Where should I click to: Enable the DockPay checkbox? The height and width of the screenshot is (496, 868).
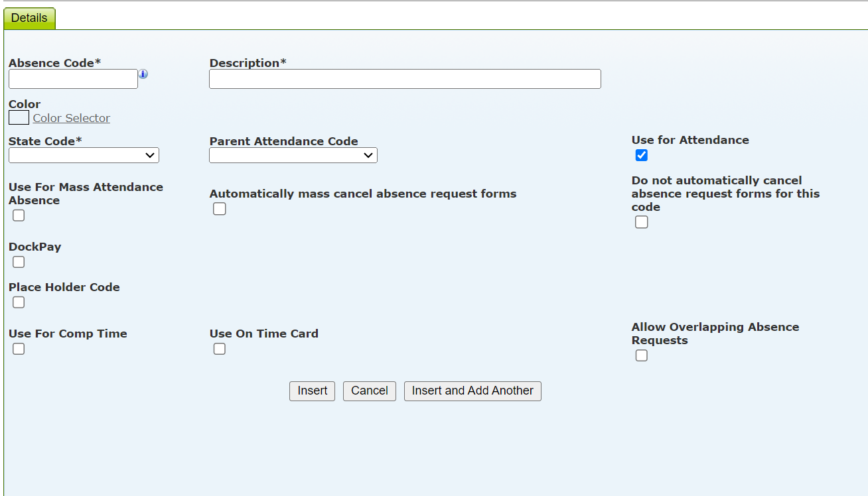(x=19, y=262)
